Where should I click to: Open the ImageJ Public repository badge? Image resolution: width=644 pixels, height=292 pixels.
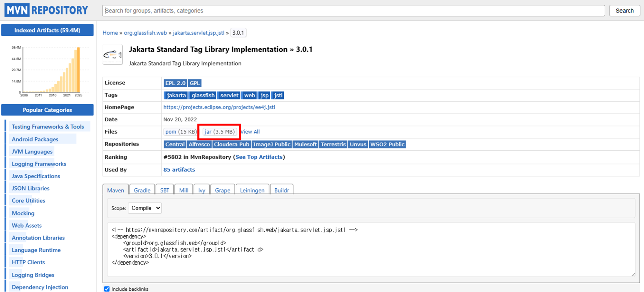click(x=272, y=144)
